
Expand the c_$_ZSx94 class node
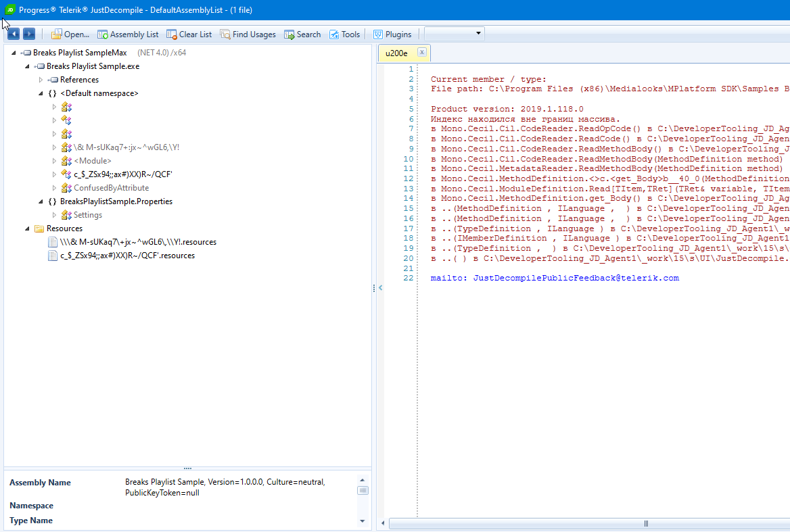click(x=54, y=174)
